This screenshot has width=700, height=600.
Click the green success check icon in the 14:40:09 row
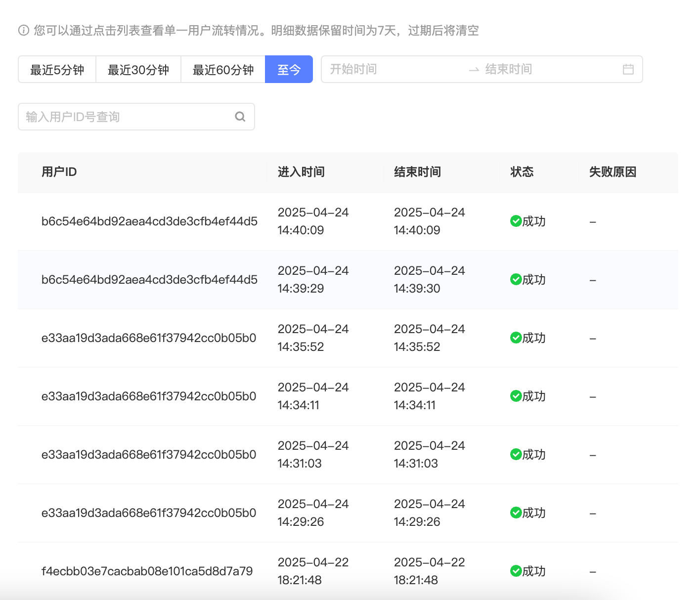(516, 221)
